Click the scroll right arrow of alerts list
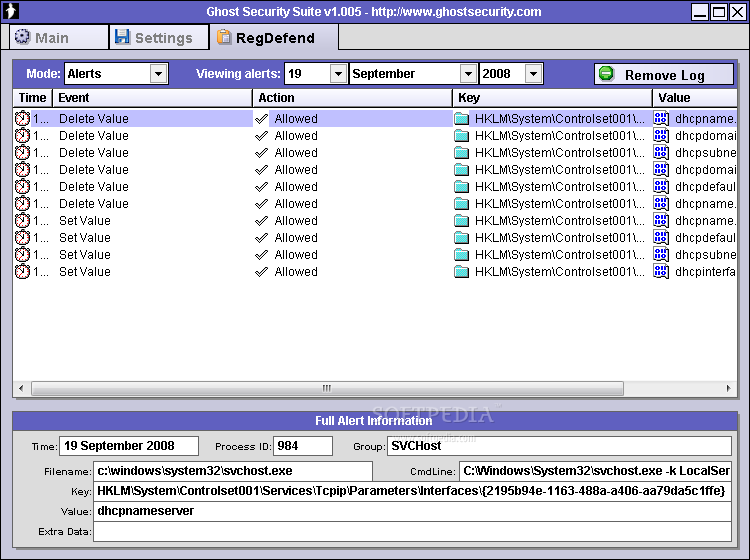The height and width of the screenshot is (560, 750). click(728, 388)
